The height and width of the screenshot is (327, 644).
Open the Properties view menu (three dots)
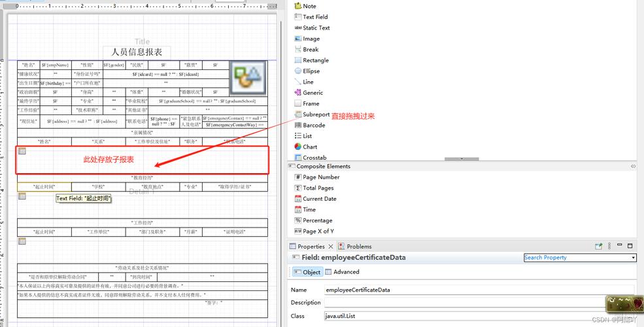point(609,247)
